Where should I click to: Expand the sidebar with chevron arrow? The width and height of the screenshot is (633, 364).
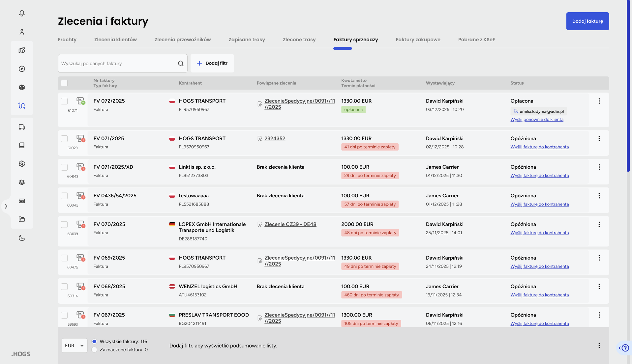6,207
